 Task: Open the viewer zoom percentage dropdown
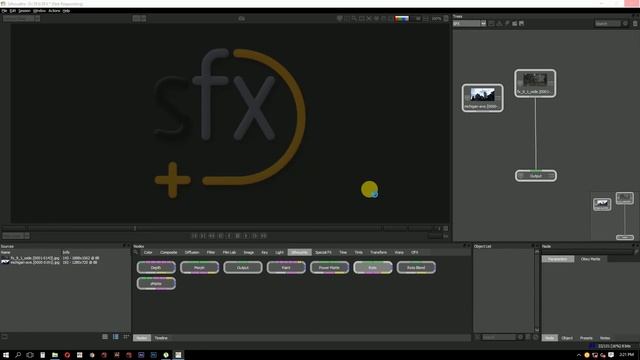(x=436, y=19)
